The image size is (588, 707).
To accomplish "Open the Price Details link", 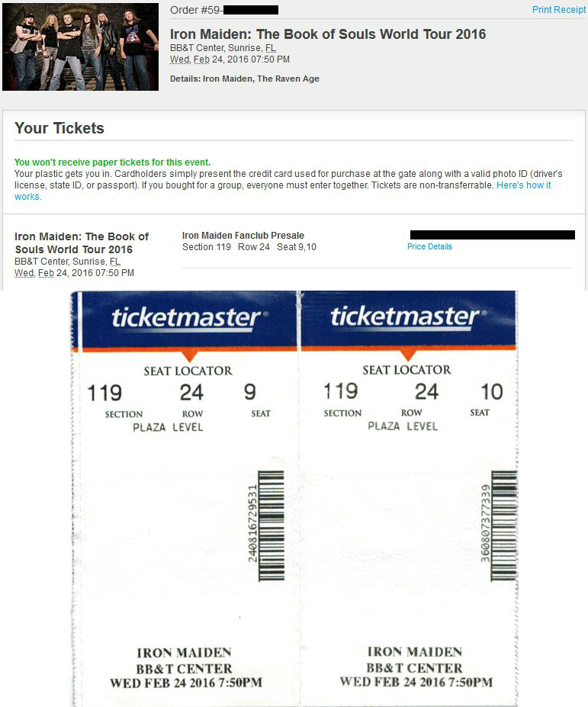I will click(x=429, y=246).
